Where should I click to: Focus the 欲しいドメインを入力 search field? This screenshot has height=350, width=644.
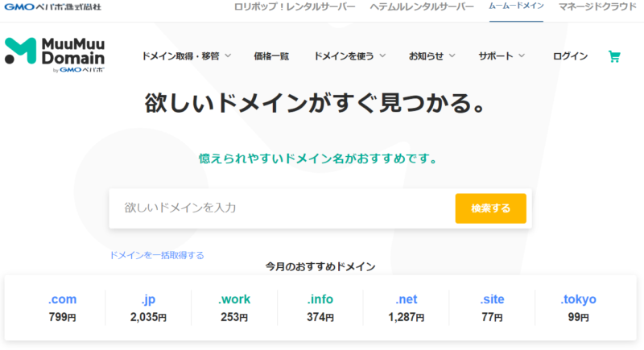pyautogui.click(x=282, y=208)
